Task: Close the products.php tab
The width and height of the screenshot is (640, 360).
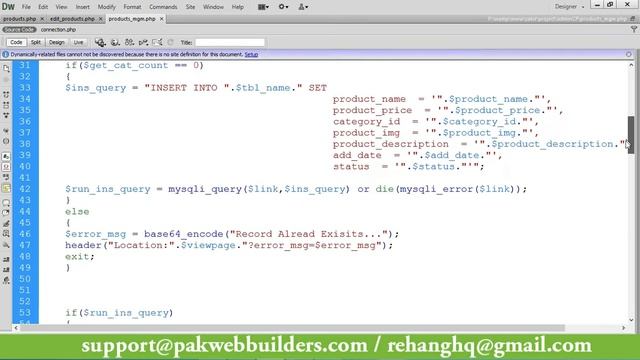Action: point(42,19)
